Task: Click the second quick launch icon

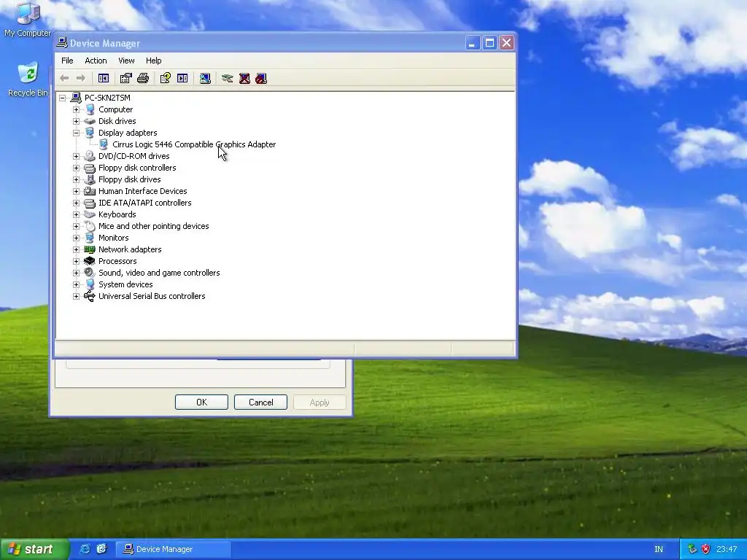Action: [101, 549]
